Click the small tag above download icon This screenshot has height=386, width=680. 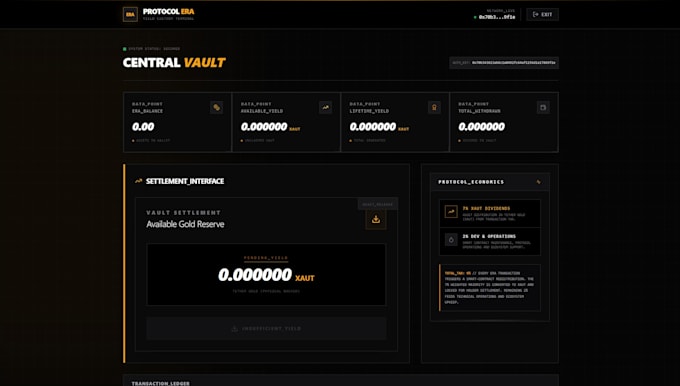coord(378,204)
